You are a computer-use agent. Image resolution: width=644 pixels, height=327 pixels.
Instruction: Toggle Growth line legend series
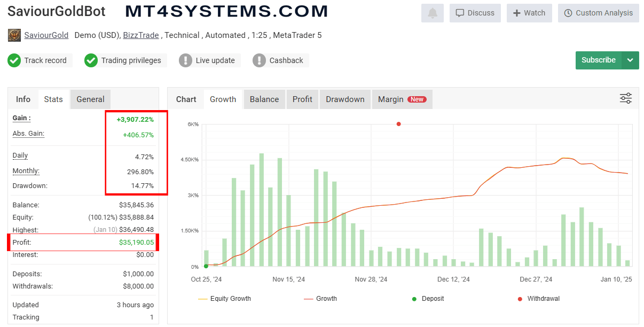point(320,299)
